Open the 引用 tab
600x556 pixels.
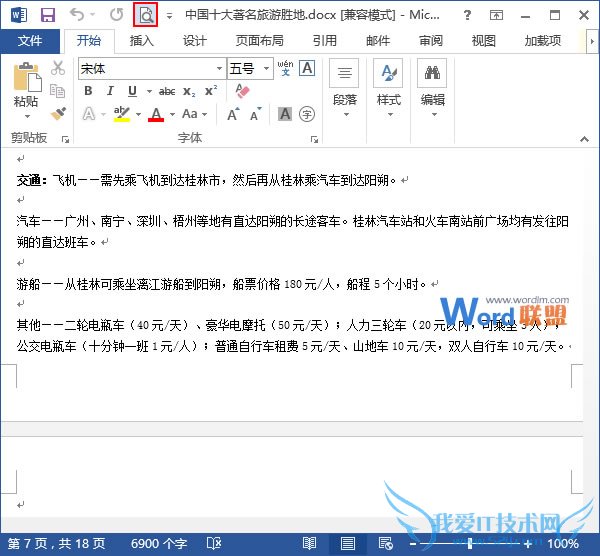coord(324,41)
